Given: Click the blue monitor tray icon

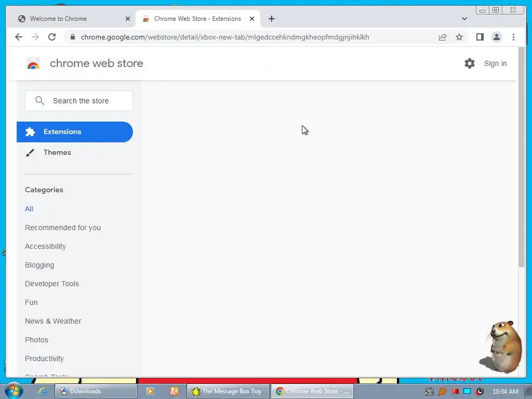Looking at the screenshot, I should point(467,392).
